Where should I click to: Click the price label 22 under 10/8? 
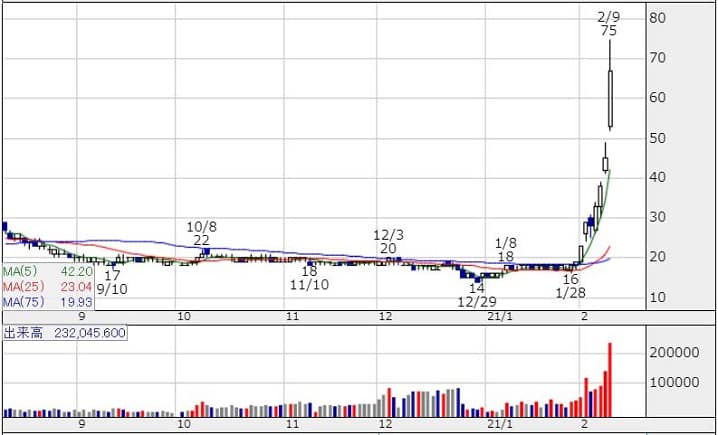(x=201, y=240)
